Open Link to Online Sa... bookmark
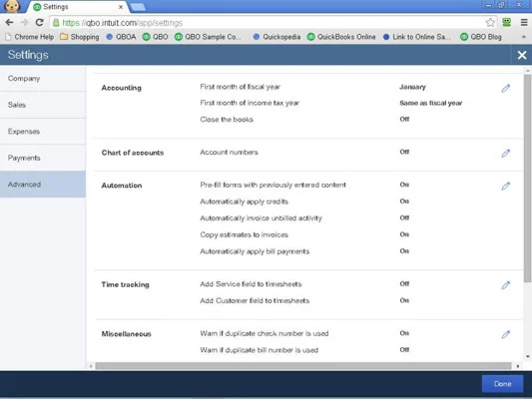 click(x=416, y=37)
